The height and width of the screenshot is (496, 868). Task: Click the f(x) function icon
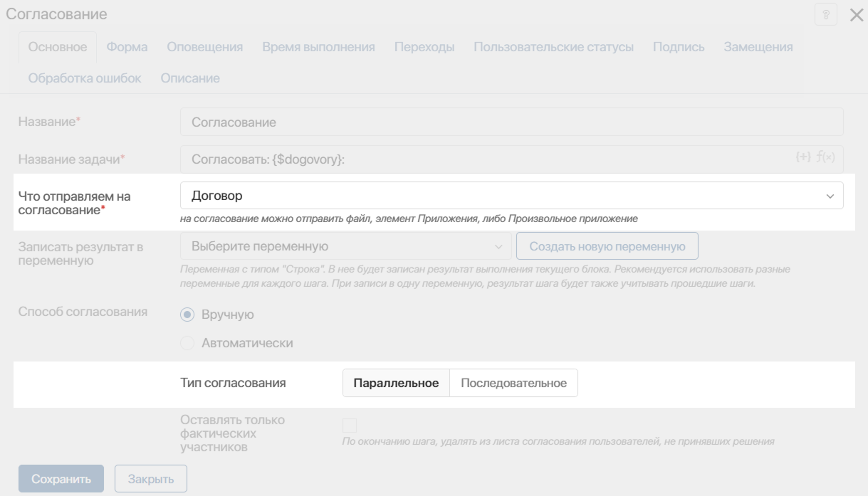tap(826, 157)
